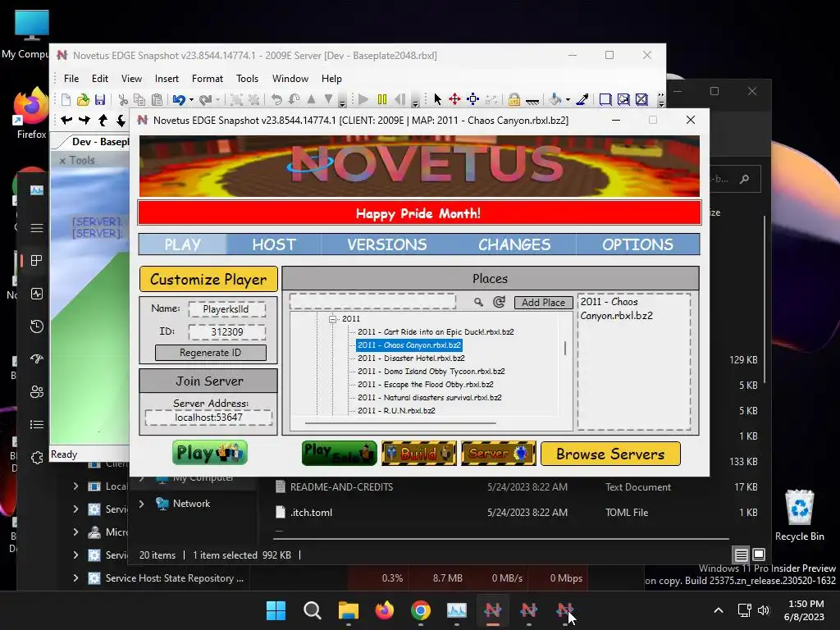The height and width of the screenshot is (630, 840).
Task: Click the Paste clipboard icon
Action: click(157, 99)
